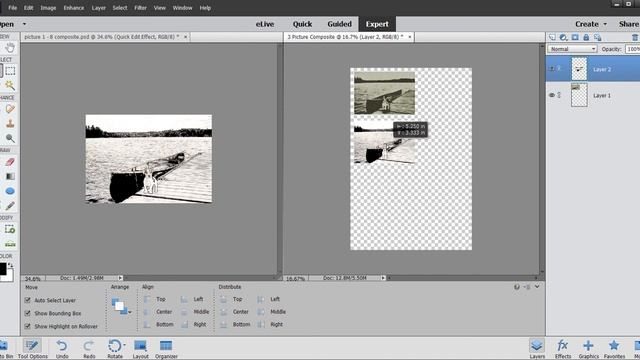Open the Organizer

(166, 349)
